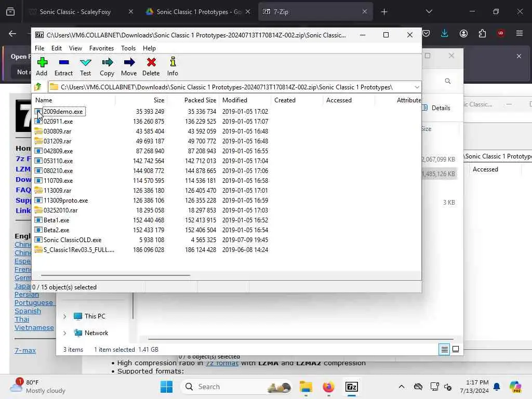The width and height of the screenshot is (532, 399).
Task: Expand the 7-Zip address path dropdown
Action: [417, 87]
